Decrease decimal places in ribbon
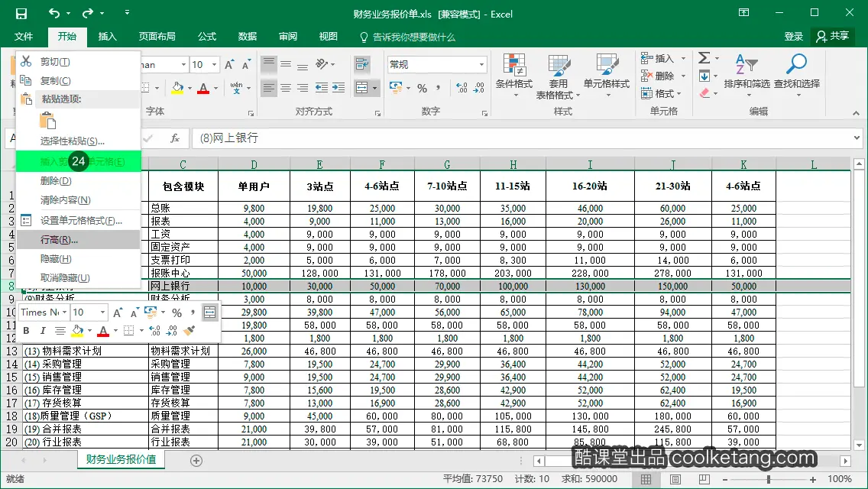 coord(479,88)
